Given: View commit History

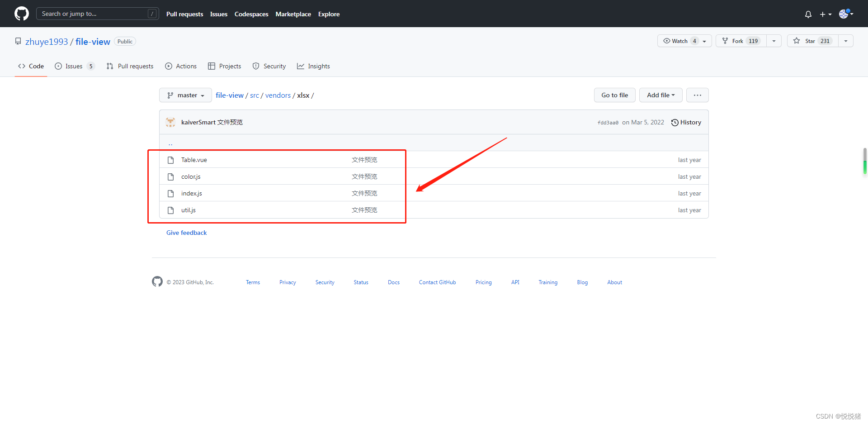Looking at the screenshot, I should pos(686,122).
